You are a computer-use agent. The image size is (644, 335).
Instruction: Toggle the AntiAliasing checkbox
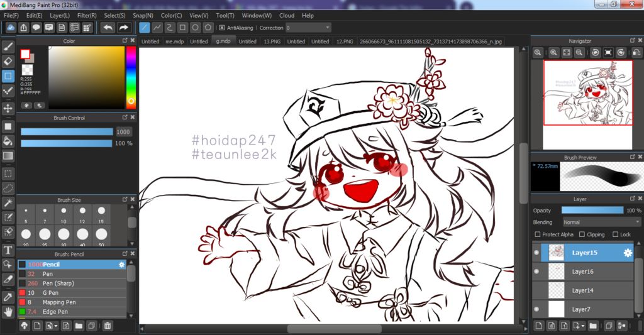(x=222, y=28)
